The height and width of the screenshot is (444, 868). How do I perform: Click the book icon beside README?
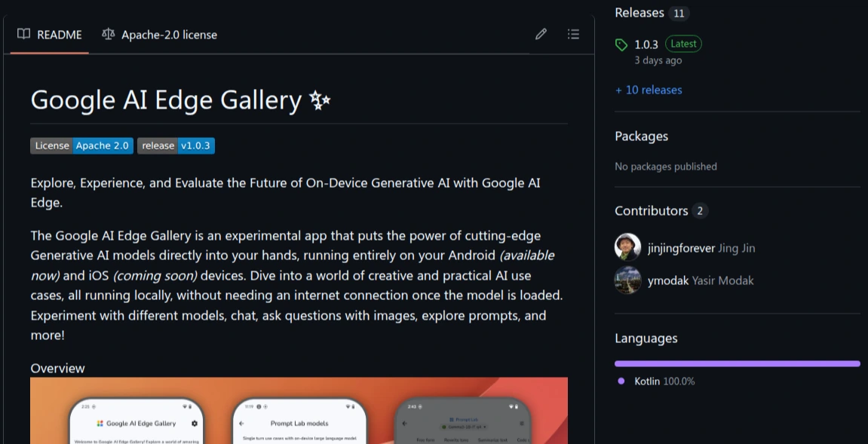click(23, 35)
